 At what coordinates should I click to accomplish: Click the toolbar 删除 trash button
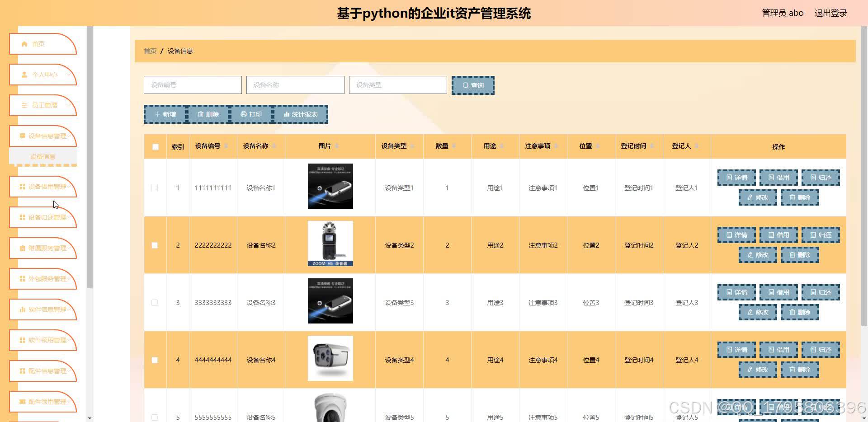(208, 114)
